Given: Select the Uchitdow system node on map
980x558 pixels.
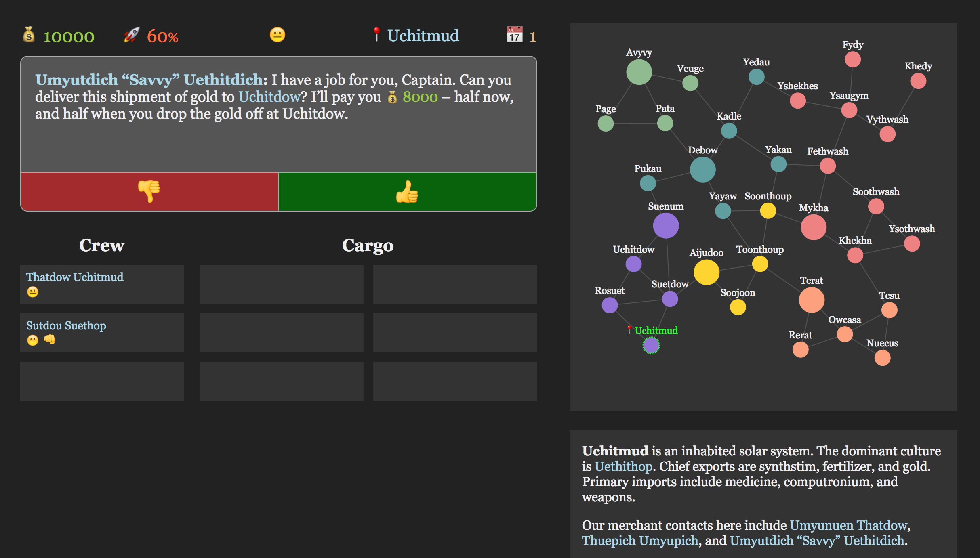Looking at the screenshot, I should [x=633, y=264].
